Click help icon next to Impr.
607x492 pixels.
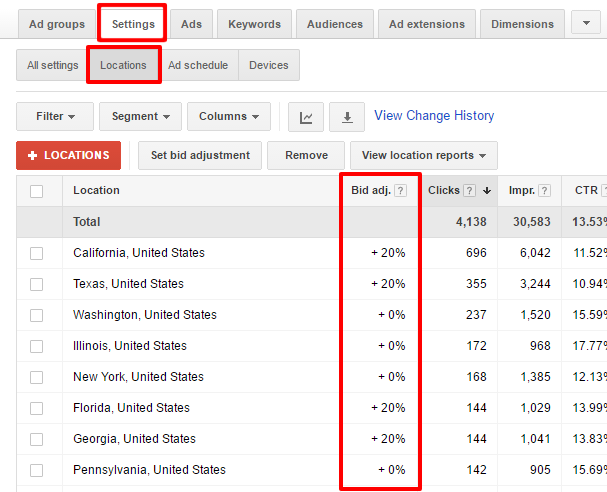point(545,191)
